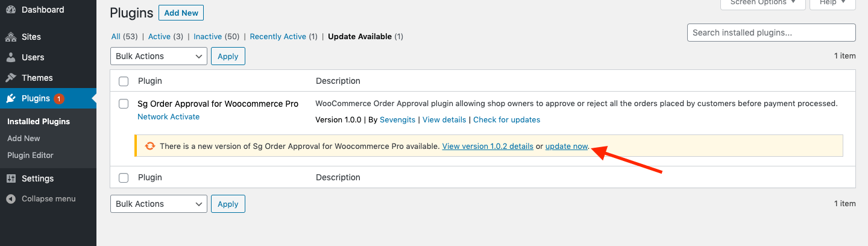This screenshot has width=868, height=246.
Task: Check the Sg Order Approval plugin checkbox
Action: (124, 104)
